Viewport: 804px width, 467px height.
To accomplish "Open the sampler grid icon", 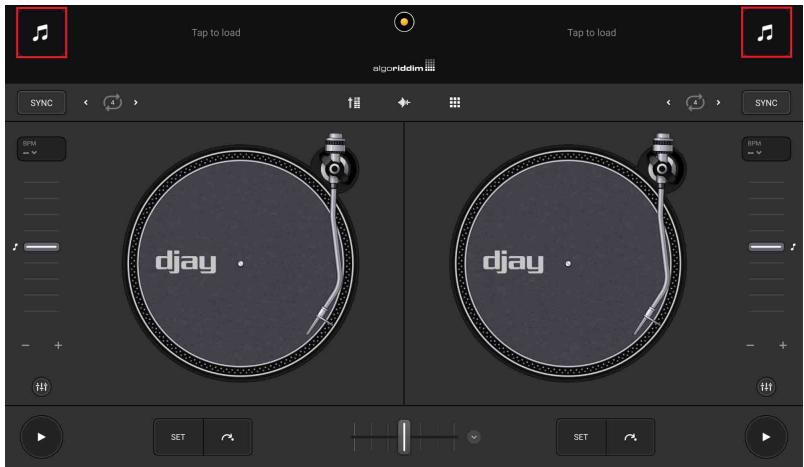I will coord(455,103).
